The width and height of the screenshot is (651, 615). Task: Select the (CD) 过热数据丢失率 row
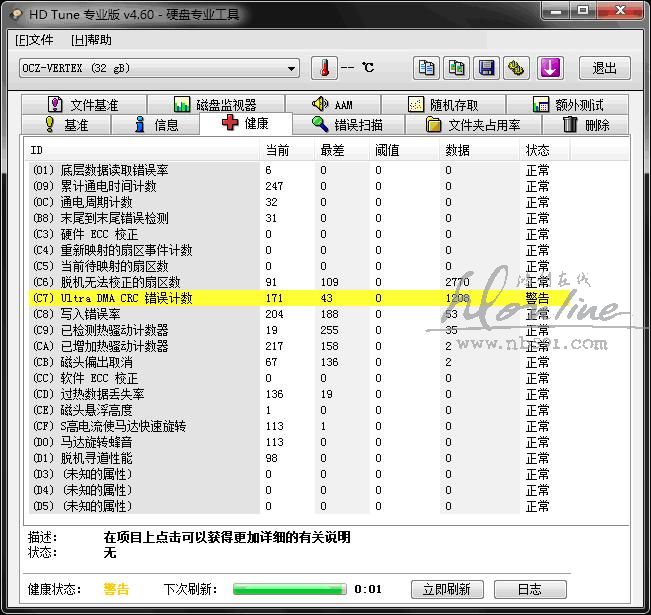(299, 394)
